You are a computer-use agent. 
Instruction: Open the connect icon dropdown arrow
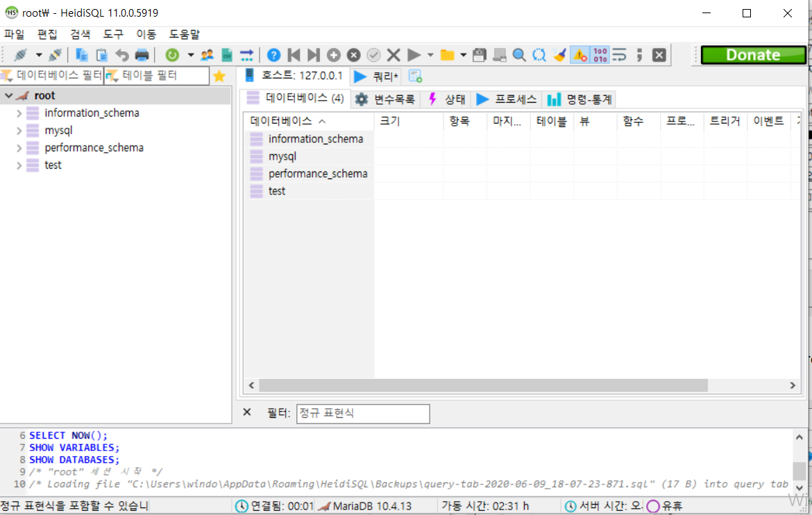38,55
